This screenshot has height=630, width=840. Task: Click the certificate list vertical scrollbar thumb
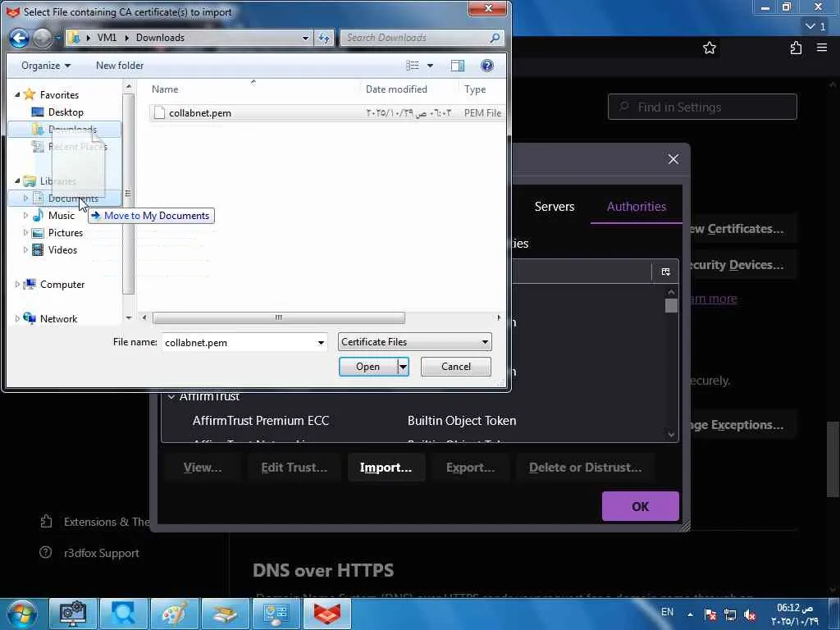pos(671,305)
